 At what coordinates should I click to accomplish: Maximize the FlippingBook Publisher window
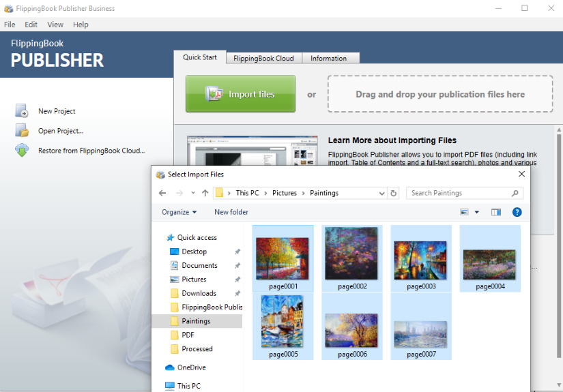click(x=524, y=8)
